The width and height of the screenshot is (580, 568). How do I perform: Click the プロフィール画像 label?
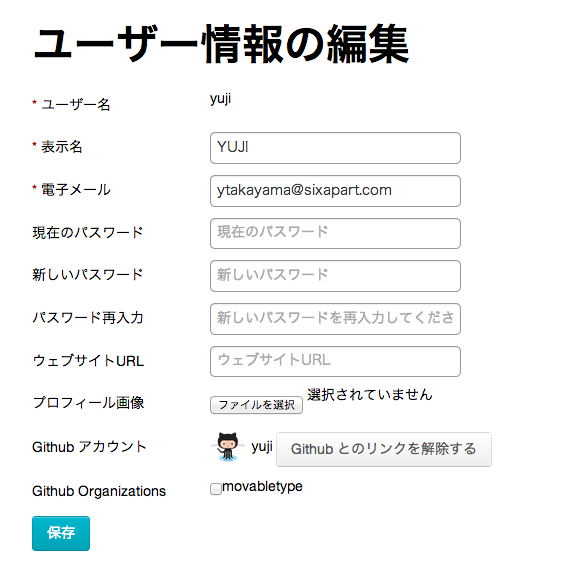(x=88, y=403)
